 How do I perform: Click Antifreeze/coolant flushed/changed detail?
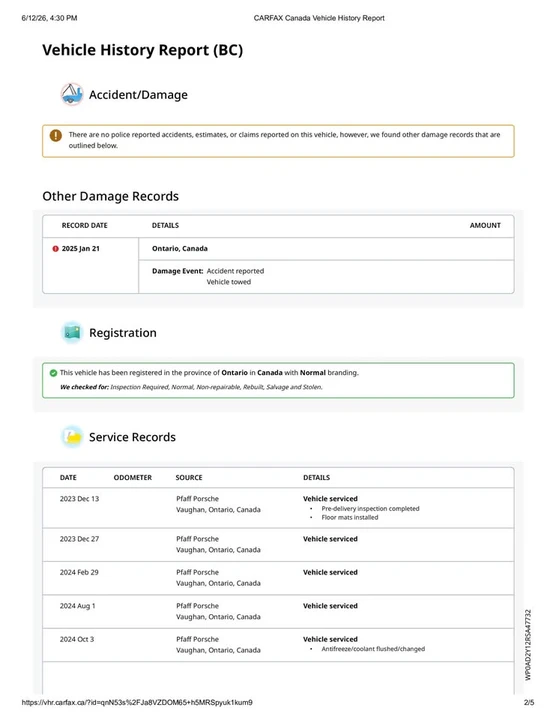(x=373, y=649)
